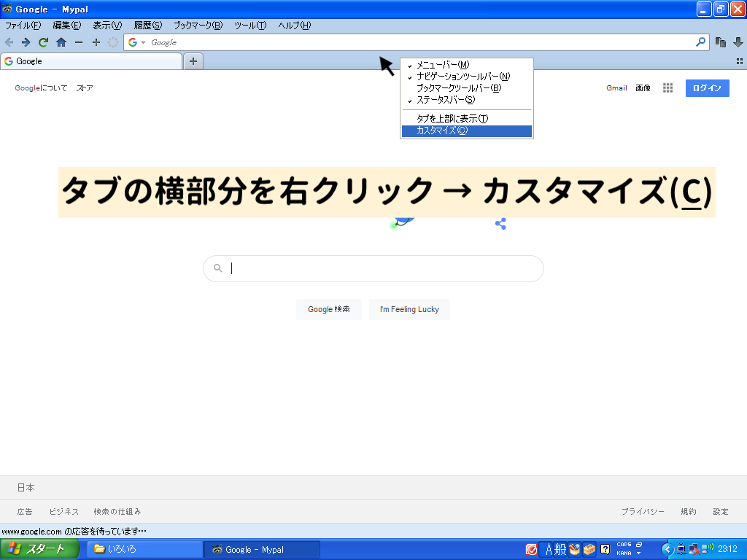Click the Google 検索 button
The height and width of the screenshot is (560, 747).
[329, 309]
